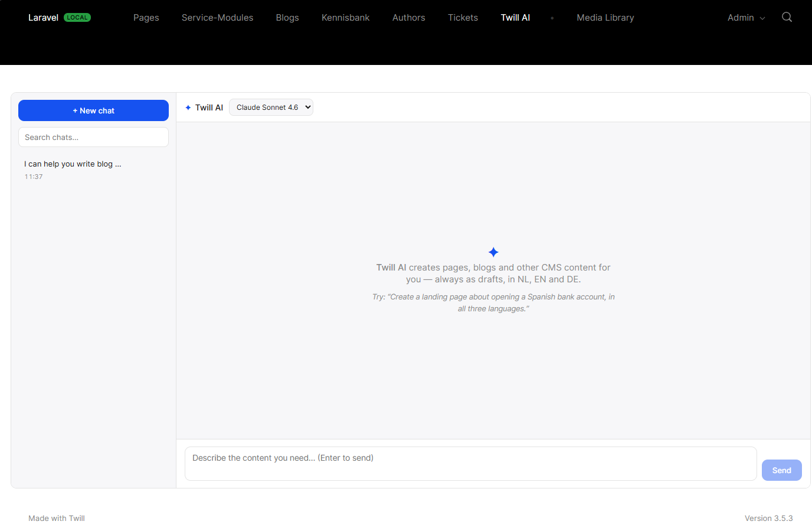This screenshot has width=812, height=531.
Task: Open the search magnifier icon
Action: [787, 17]
